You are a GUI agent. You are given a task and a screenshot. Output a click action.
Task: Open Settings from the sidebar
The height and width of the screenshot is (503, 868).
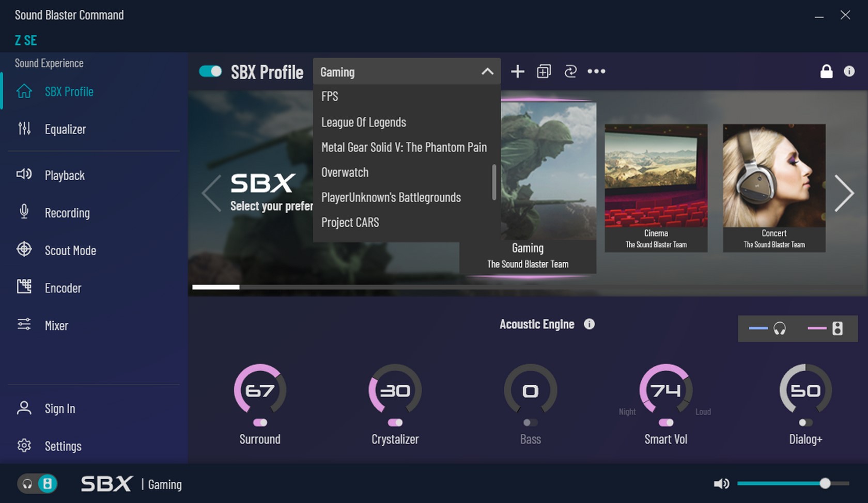63,446
